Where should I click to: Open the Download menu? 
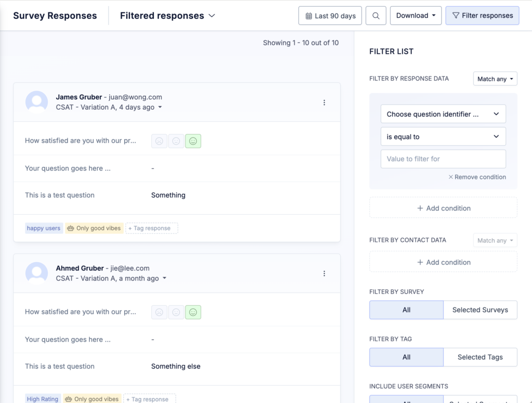[416, 16]
